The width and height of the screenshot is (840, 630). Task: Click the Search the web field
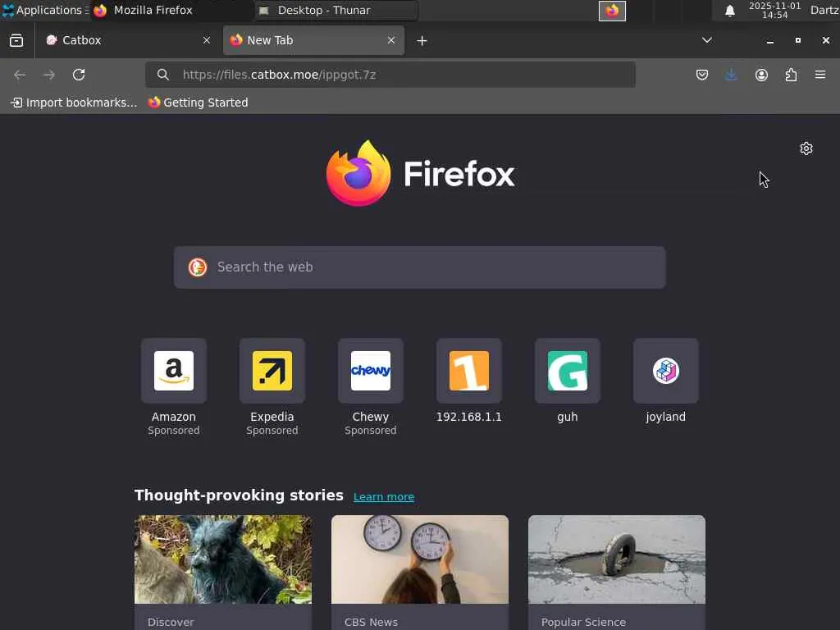click(419, 267)
